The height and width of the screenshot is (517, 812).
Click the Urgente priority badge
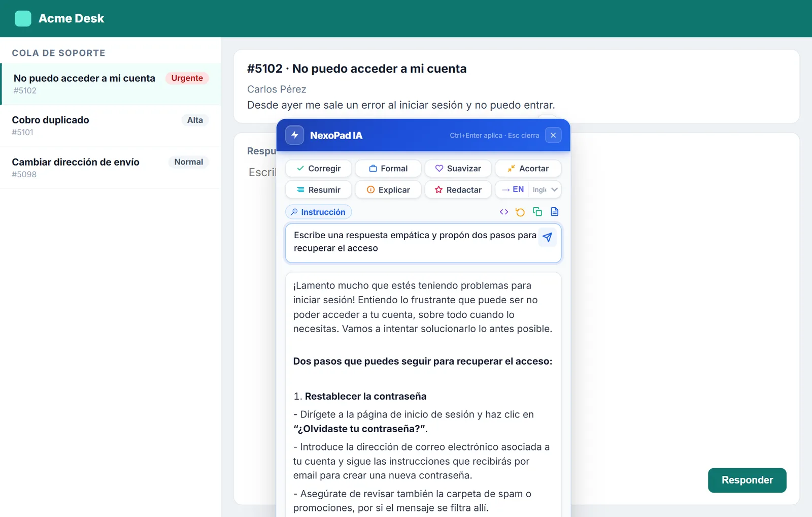tap(187, 78)
